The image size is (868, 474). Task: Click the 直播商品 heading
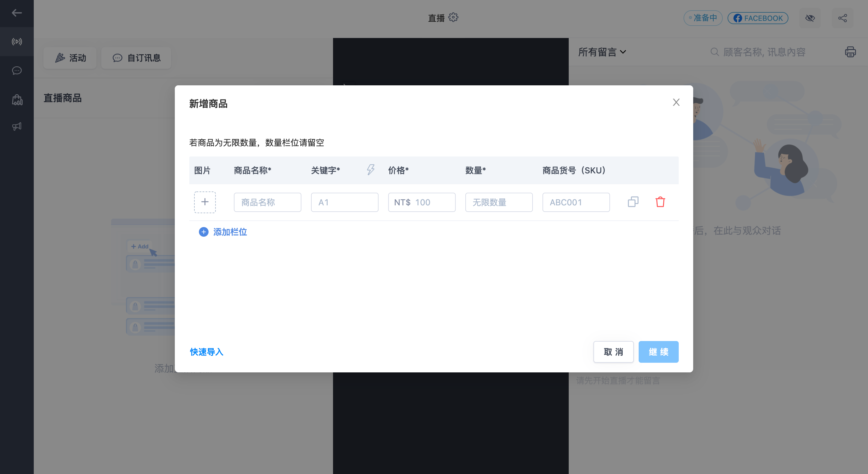(x=63, y=98)
